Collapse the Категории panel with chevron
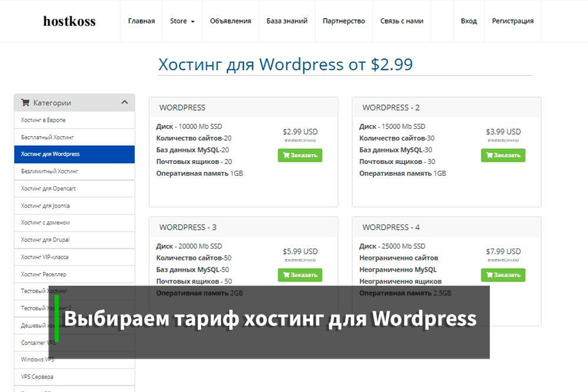 point(125,102)
